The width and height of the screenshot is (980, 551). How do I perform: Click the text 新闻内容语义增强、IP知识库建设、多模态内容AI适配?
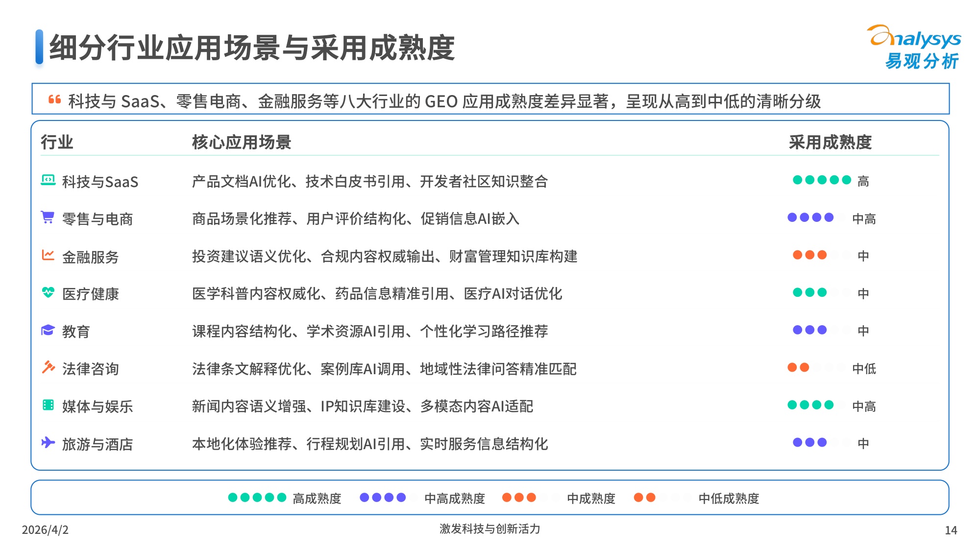[363, 406]
